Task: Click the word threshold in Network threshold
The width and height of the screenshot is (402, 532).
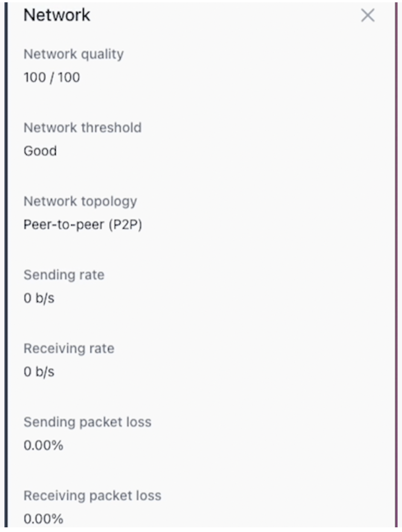Action: pyautogui.click(x=112, y=128)
